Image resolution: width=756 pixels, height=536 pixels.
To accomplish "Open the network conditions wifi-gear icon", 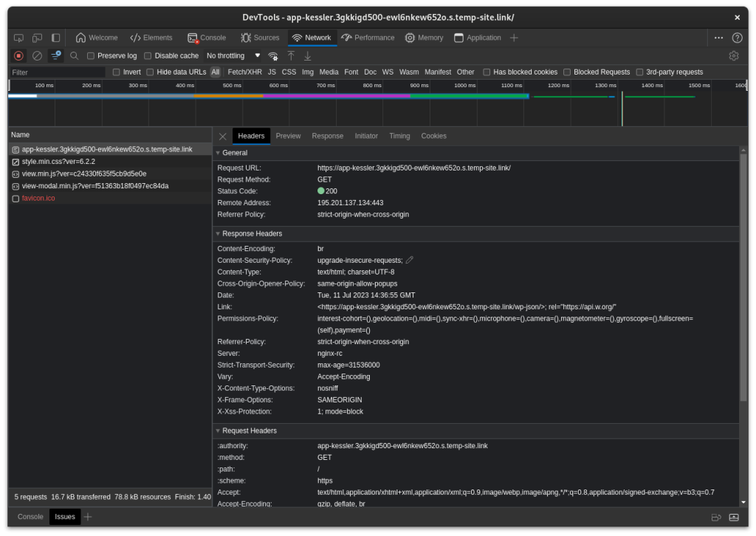I will tap(273, 55).
